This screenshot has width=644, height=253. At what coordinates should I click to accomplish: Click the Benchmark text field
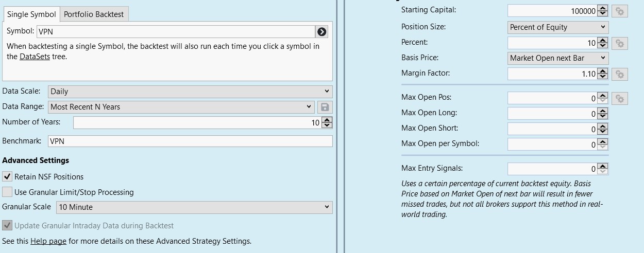[x=190, y=141]
